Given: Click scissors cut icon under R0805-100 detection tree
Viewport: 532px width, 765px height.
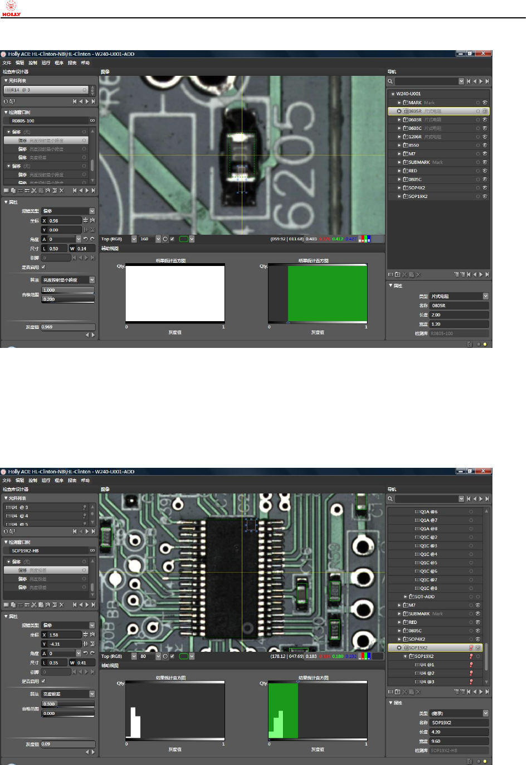Looking at the screenshot, I should click(34, 191).
